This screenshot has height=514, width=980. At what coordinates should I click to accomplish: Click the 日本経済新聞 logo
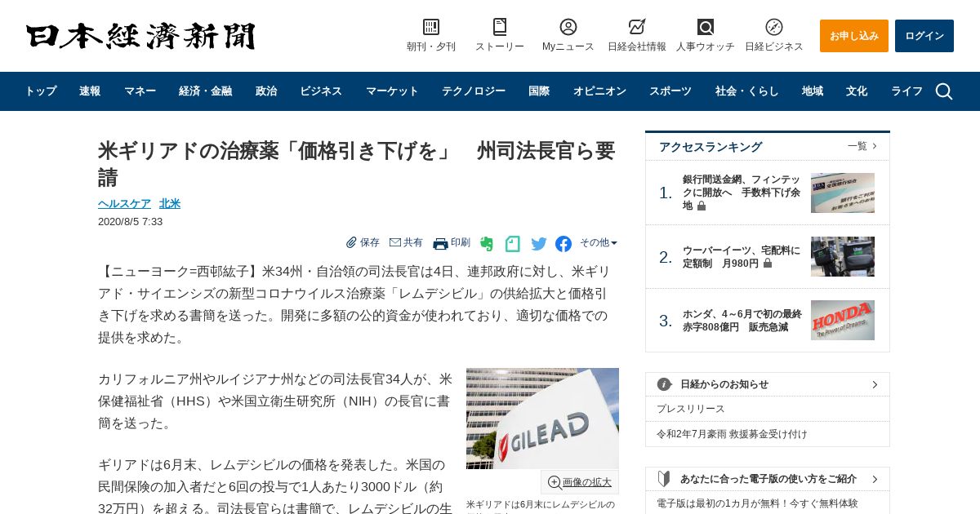pyautogui.click(x=140, y=36)
